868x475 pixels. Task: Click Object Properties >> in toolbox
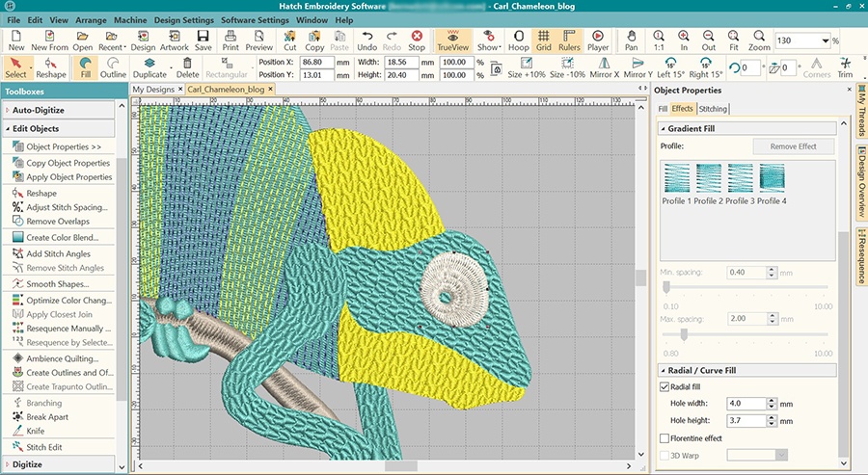coord(63,146)
